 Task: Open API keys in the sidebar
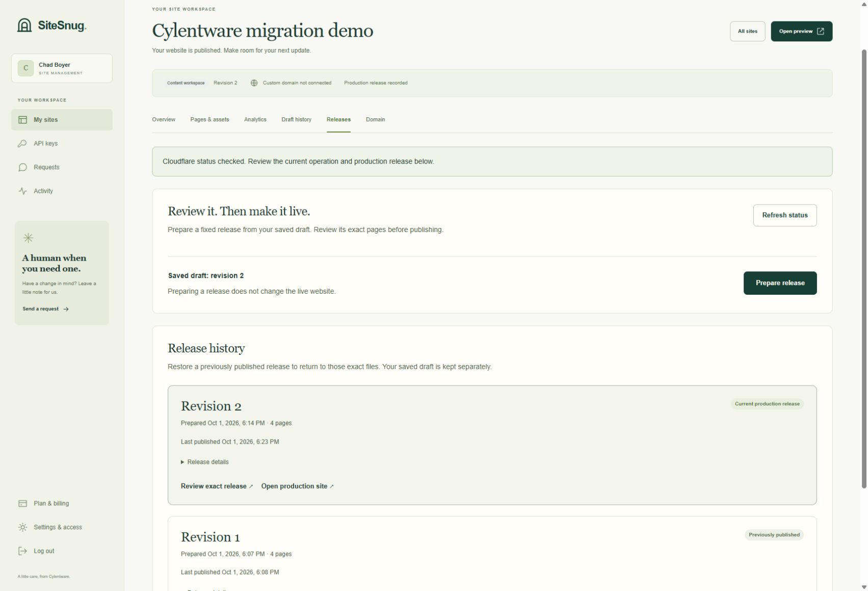62,144
